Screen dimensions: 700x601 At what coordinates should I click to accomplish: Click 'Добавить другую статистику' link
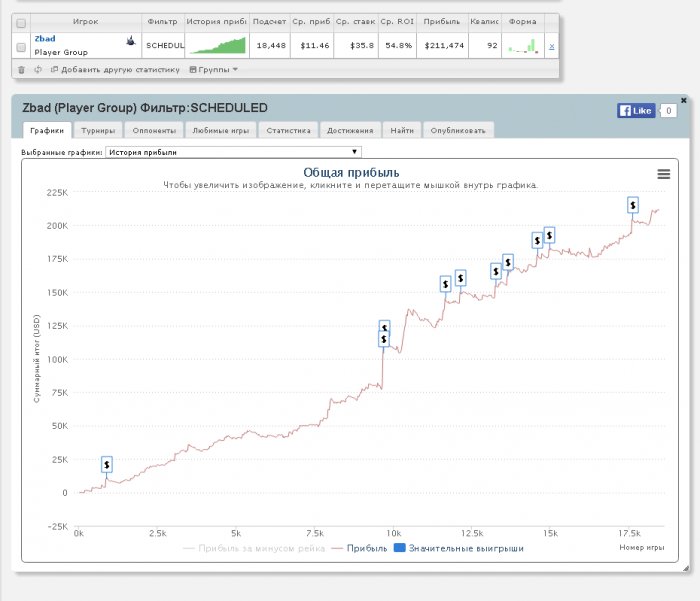(x=115, y=70)
